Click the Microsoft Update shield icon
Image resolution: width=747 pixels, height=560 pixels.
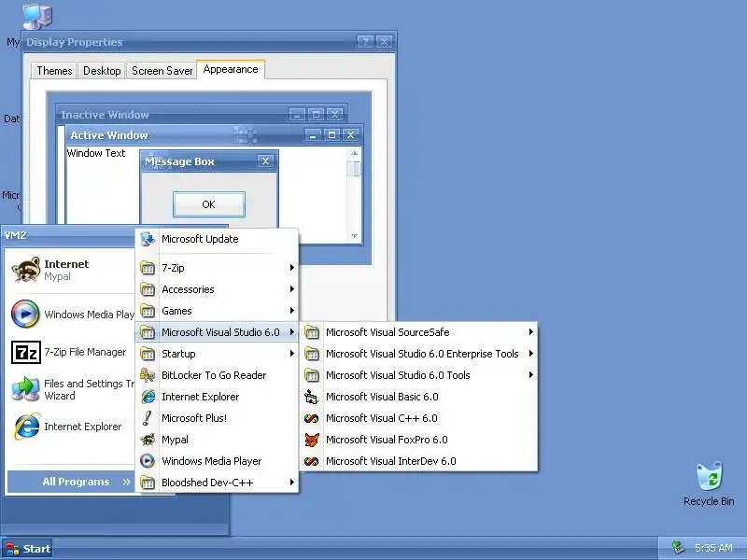148,239
